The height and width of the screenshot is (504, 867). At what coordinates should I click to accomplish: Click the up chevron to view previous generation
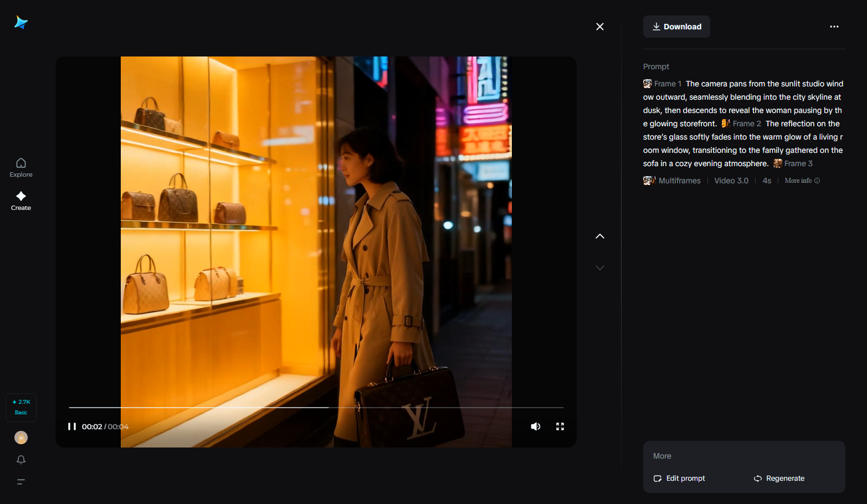click(600, 236)
